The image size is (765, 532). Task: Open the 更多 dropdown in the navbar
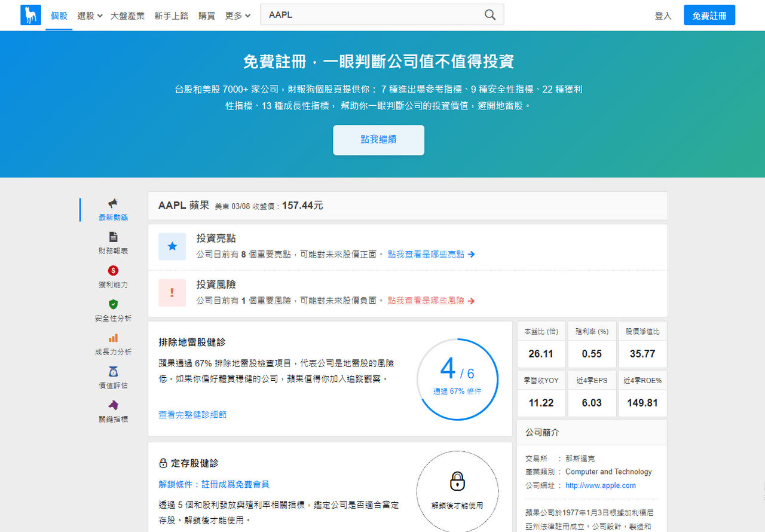(237, 16)
